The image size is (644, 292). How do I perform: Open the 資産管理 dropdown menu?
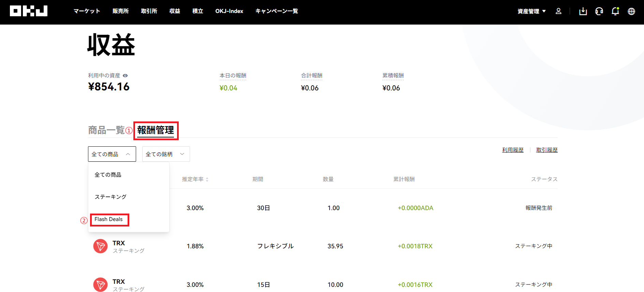pyautogui.click(x=531, y=11)
